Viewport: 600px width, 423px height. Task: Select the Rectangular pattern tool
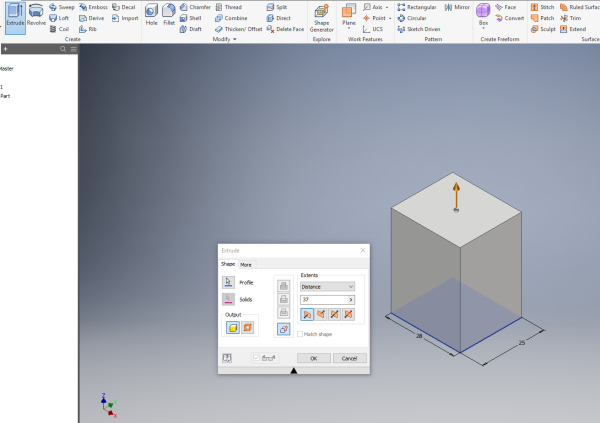point(417,7)
